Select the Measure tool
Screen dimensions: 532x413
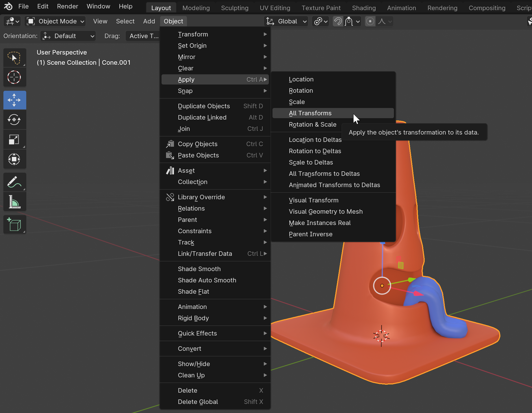tap(15, 202)
